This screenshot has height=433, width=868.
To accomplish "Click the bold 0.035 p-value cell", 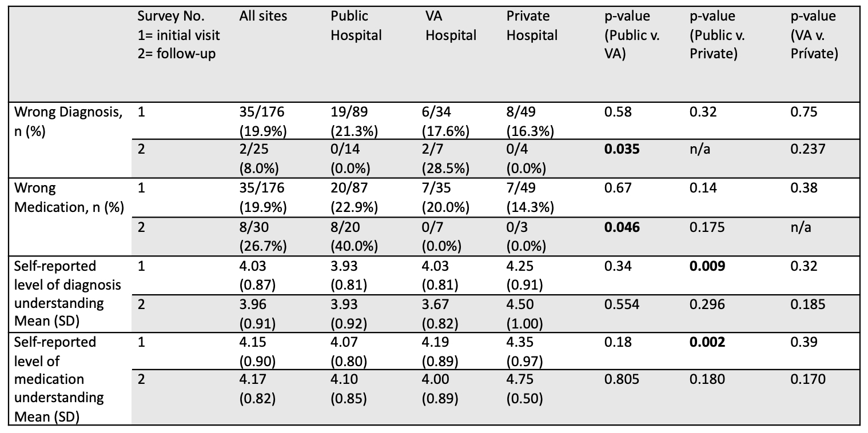I will click(x=620, y=150).
